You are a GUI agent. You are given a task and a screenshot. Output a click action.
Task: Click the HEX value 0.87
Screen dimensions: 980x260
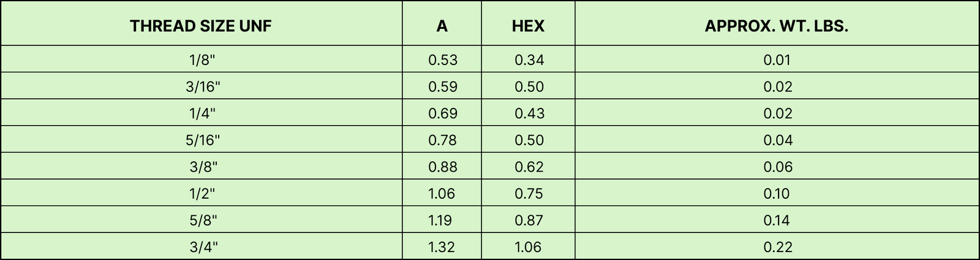529,220
